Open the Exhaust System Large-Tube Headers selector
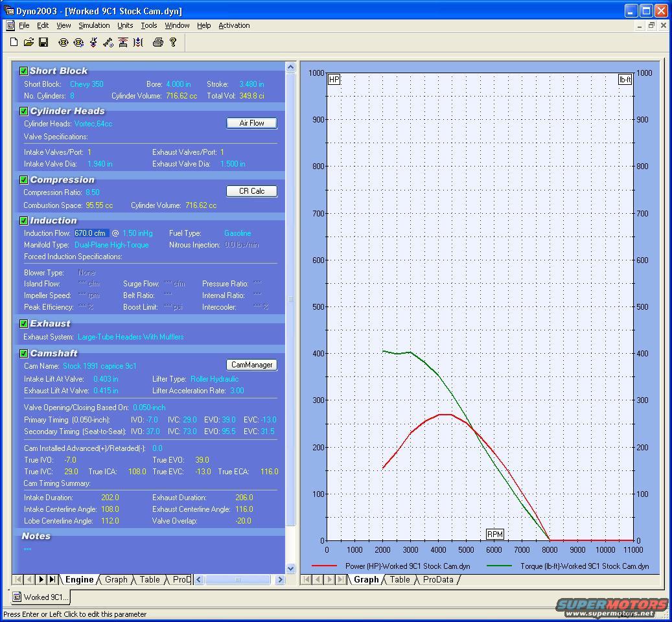672x622 pixels. 130,337
